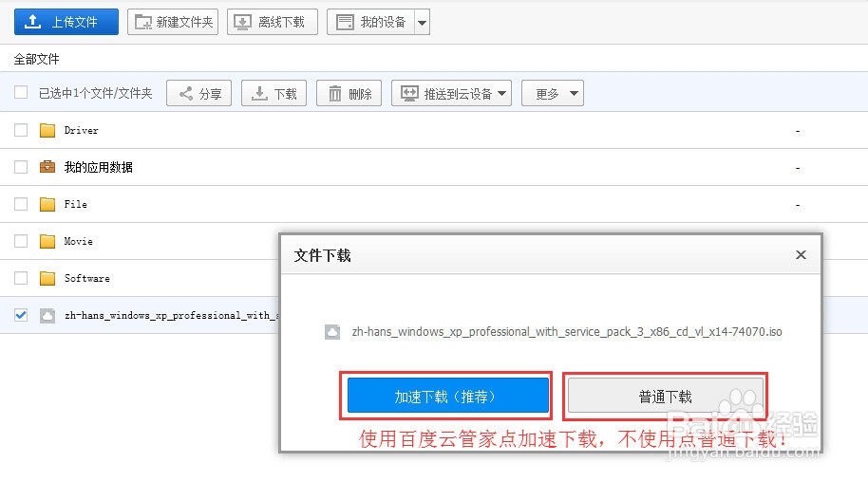The height and width of the screenshot is (481, 868).
Task: Toggle the select-all checkbox in header
Action: [21, 92]
